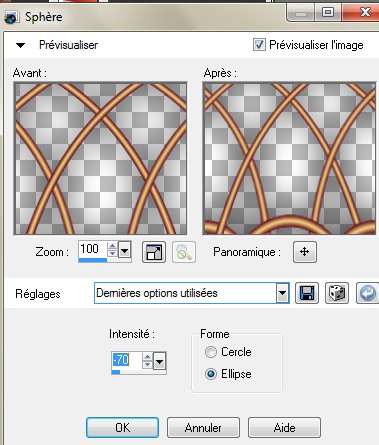Open help with the Aide button

(284, 428)
